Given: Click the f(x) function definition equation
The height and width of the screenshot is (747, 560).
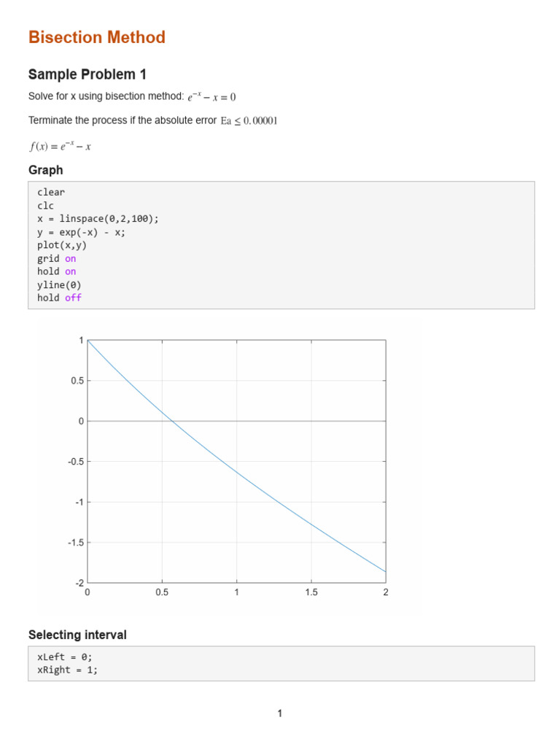Looking at the screenshot, I should pos(60,146).
